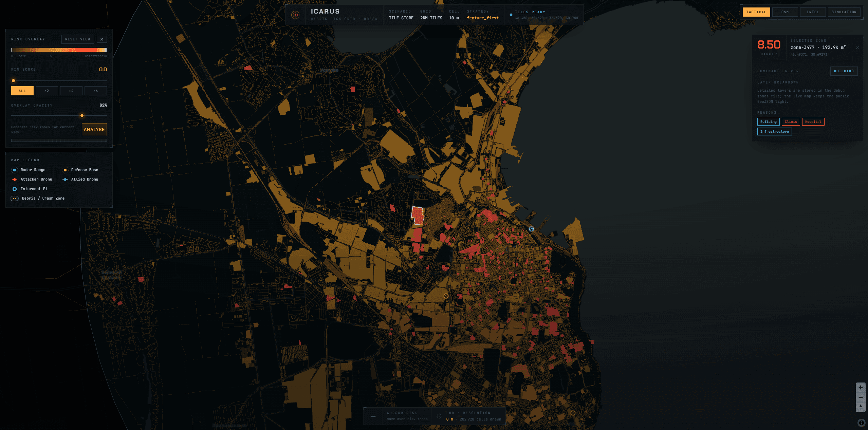The image size is (868, 430).
Task: Click the 2KM TILES grid value
Action: click(x=431, y=18)
